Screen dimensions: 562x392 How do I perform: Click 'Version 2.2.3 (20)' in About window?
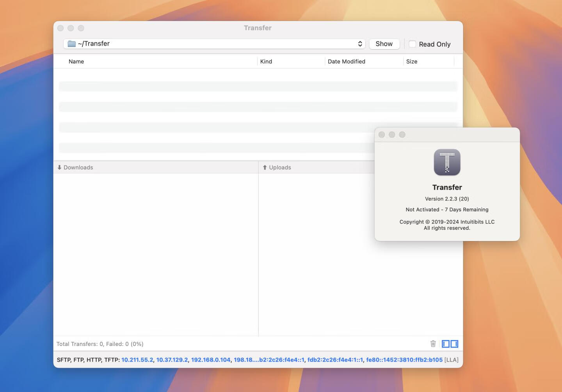[x=447, y=199]
